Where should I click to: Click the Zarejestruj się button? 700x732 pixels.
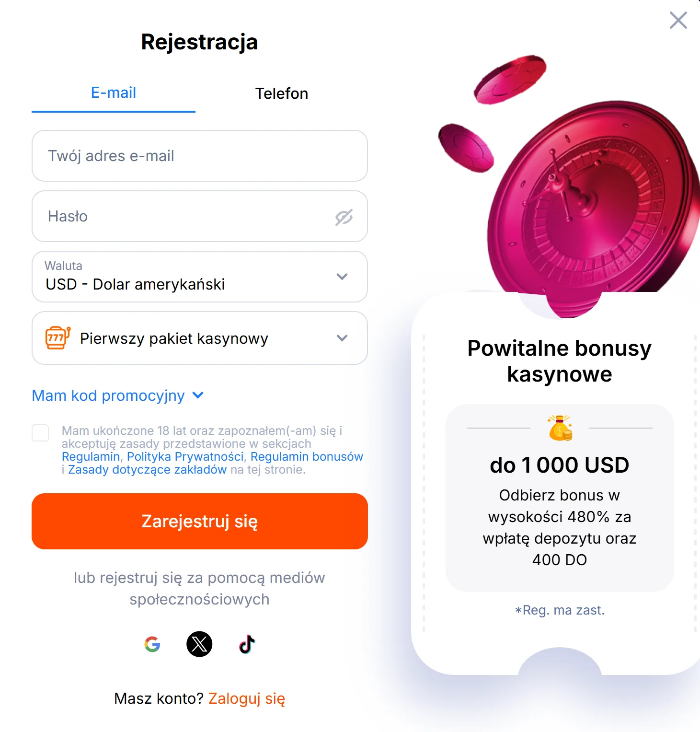click(200, 521)
